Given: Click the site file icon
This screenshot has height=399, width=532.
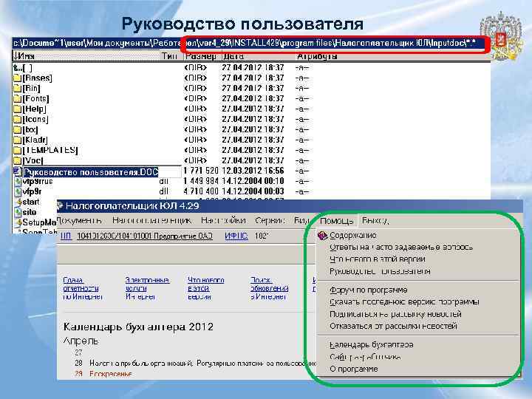Looking at the screenshot, I should [x=18, y=212].
